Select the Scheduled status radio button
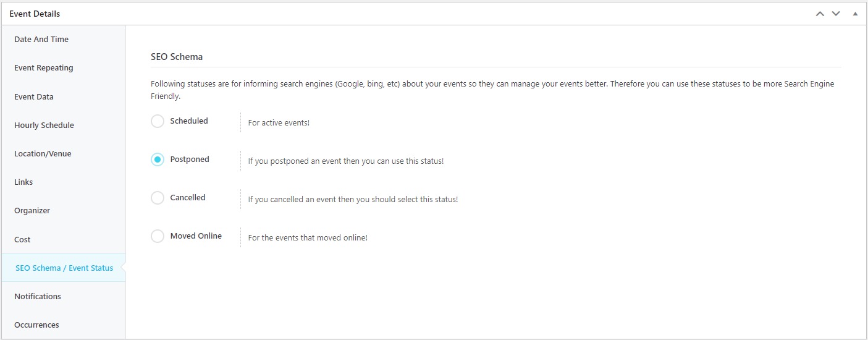Screen dimensions: 868x340 point(158,121)
